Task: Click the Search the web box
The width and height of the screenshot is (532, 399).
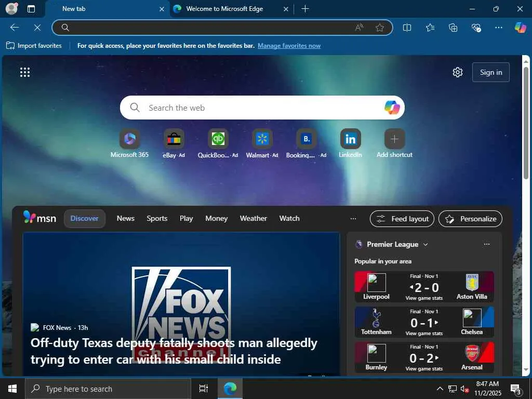Action: (262, 108)
